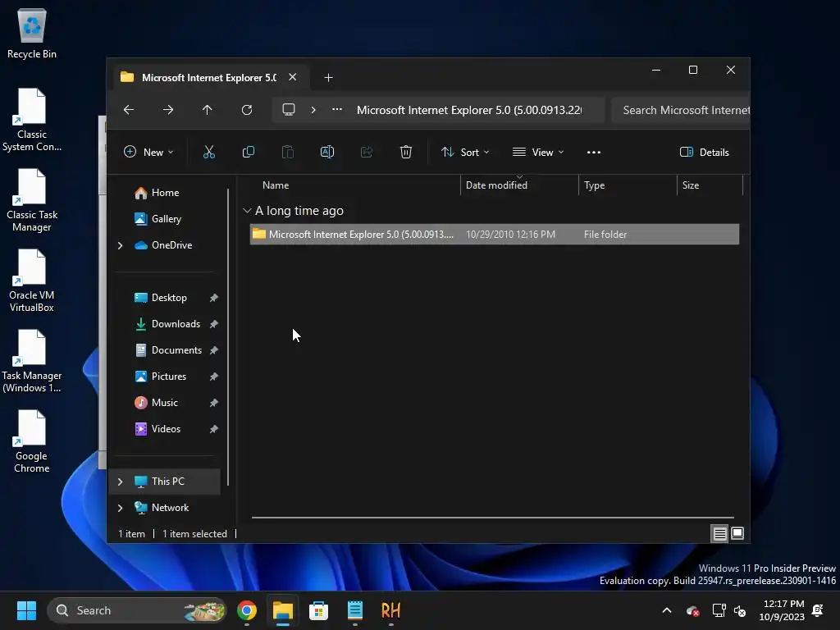
Task: Open Microsoft Store from the taskbar
Action: [319, 610]
